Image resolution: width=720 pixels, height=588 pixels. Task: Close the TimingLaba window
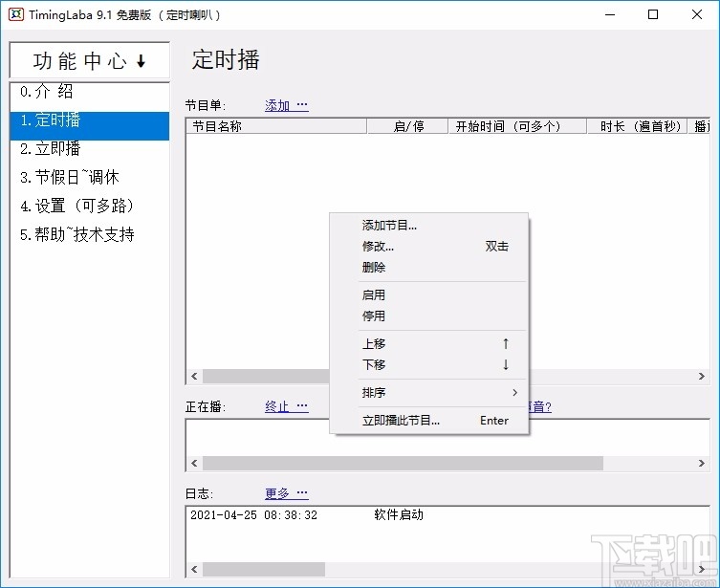697,14
